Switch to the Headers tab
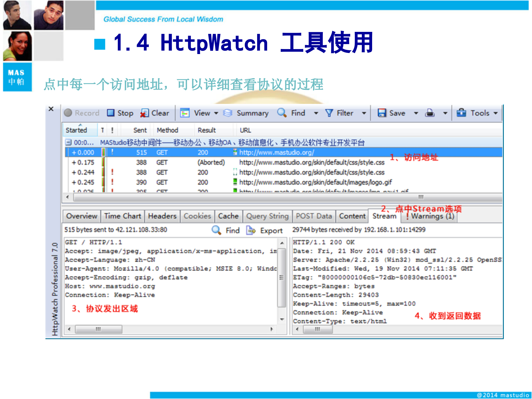 162,216
